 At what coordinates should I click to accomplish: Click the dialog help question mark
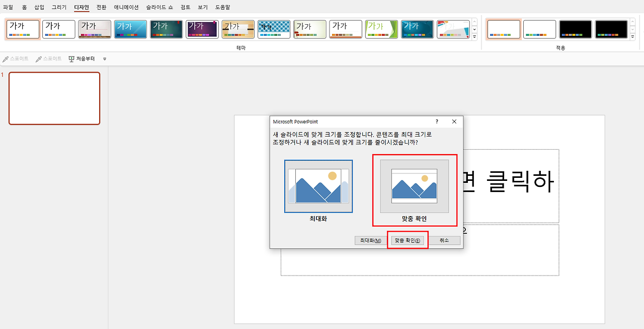point(437,121)
